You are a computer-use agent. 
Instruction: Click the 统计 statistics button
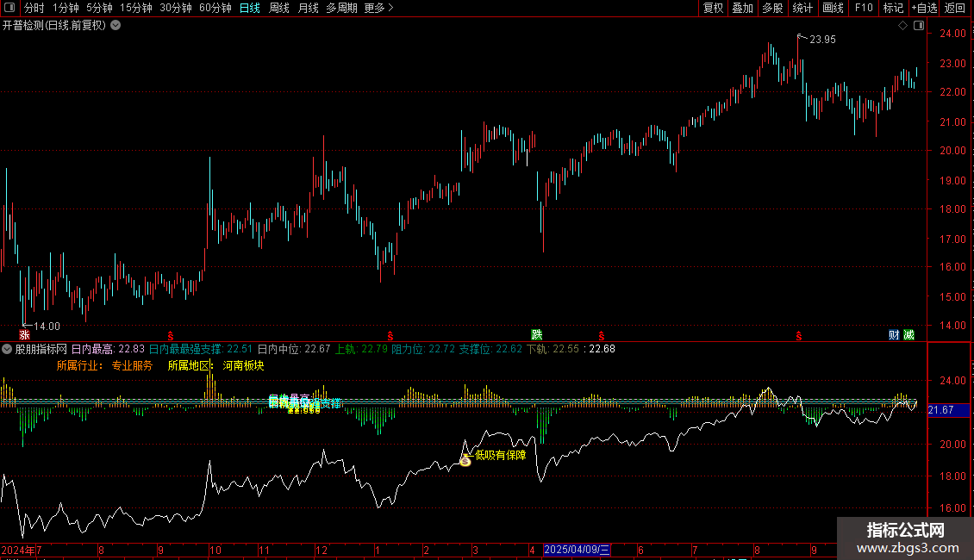click(802, 8)
